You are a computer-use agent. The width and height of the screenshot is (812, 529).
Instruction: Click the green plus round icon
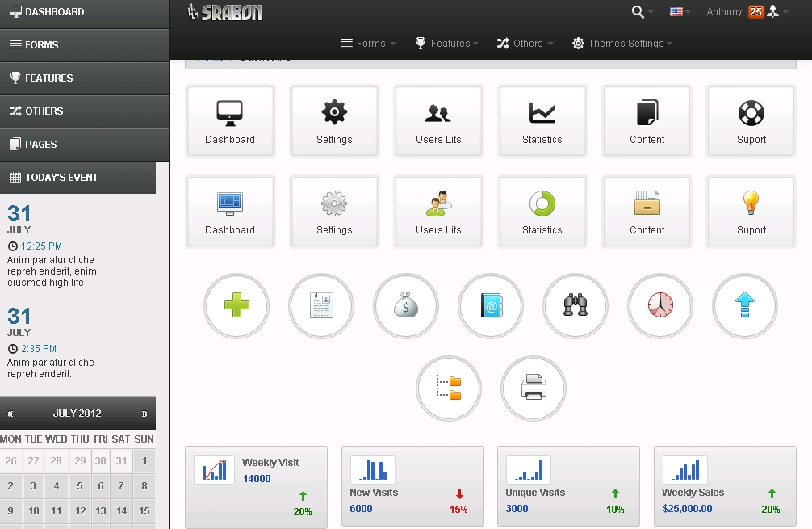point(236,306)
